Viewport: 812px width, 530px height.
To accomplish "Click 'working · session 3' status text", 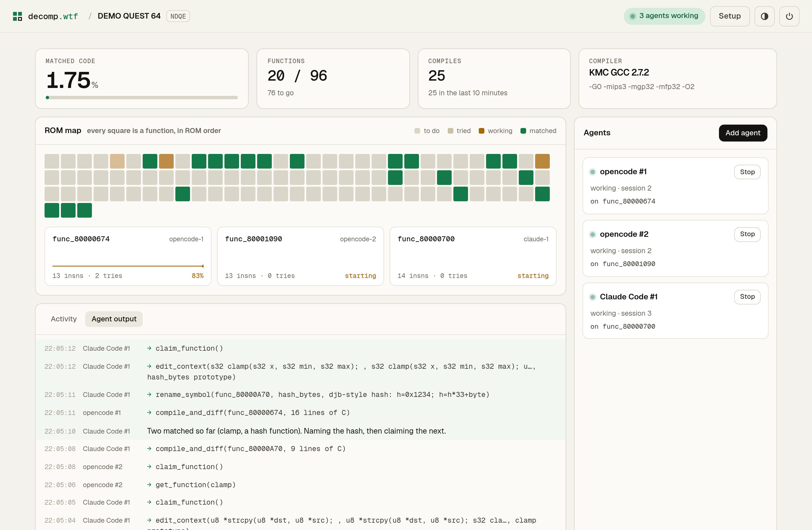I will pos(621,313).
